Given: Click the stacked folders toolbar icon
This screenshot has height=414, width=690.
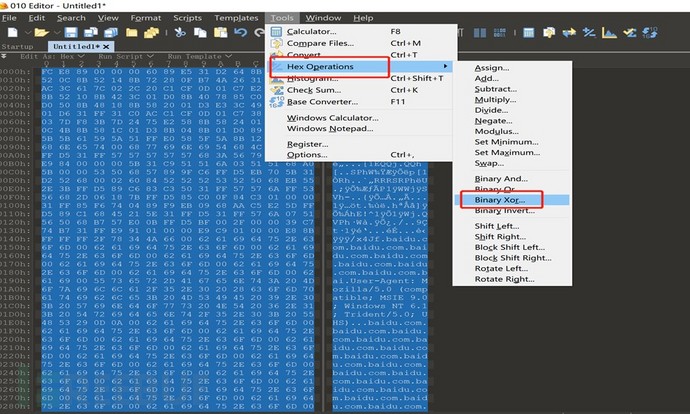Looking at the screenshot, I should coord(151,33).
